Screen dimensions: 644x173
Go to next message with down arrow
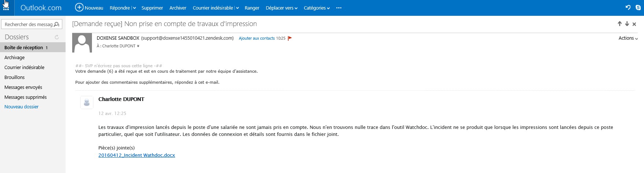[x=627, y=24]
